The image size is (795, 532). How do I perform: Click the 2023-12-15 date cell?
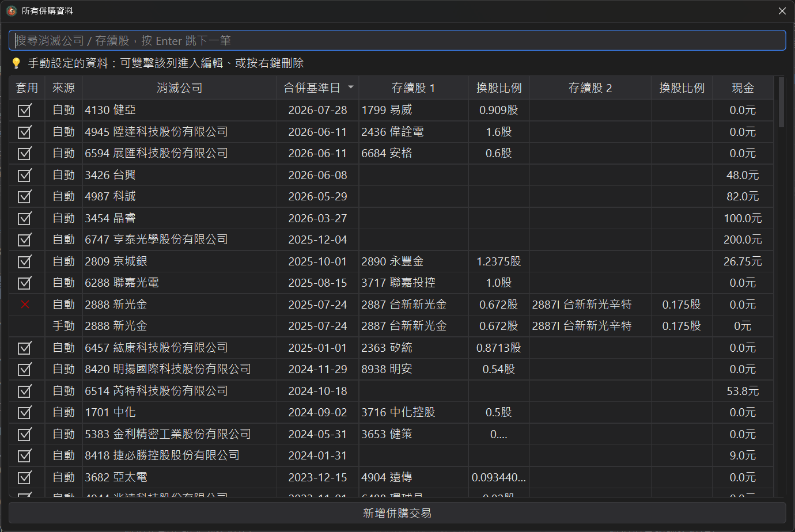click(317, 477)
